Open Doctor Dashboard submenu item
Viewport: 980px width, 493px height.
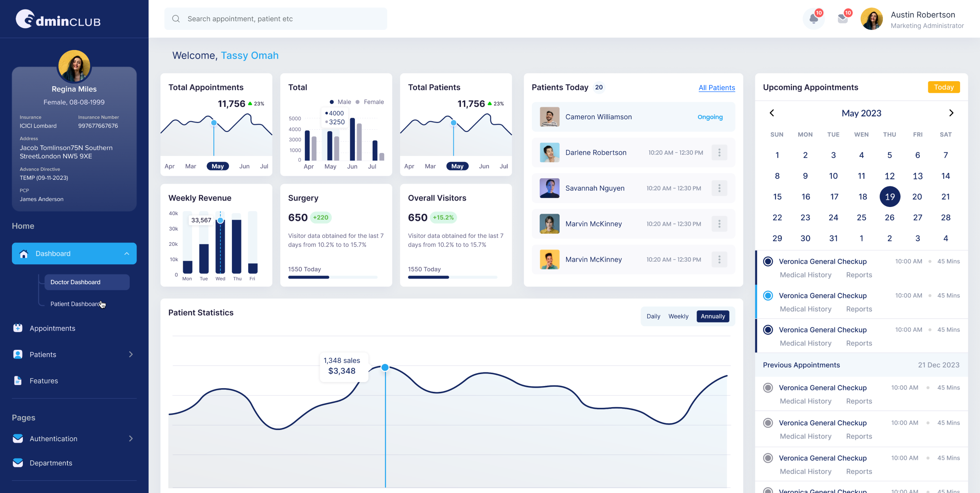[87, 282]
